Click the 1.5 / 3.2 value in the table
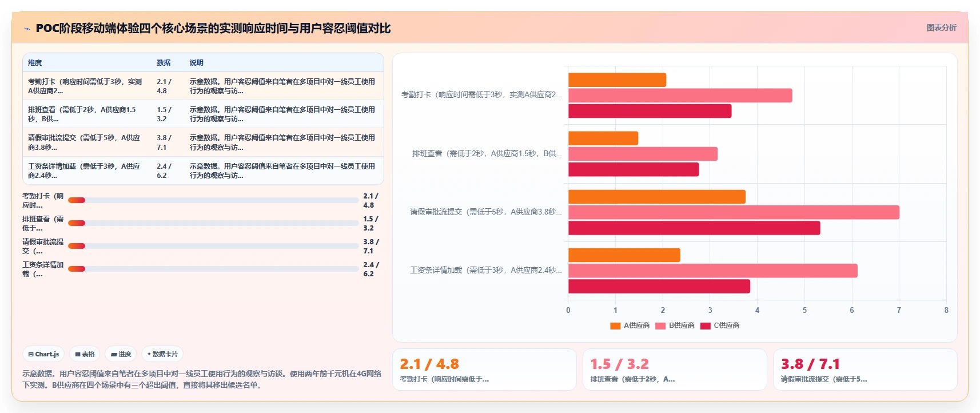 point(165,114)
